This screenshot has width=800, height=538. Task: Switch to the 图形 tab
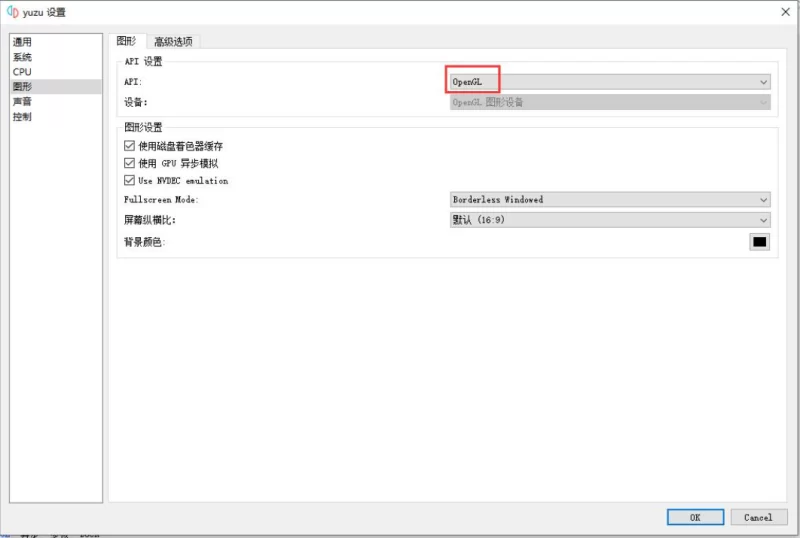pyautogui.click(x=127, y=41)
